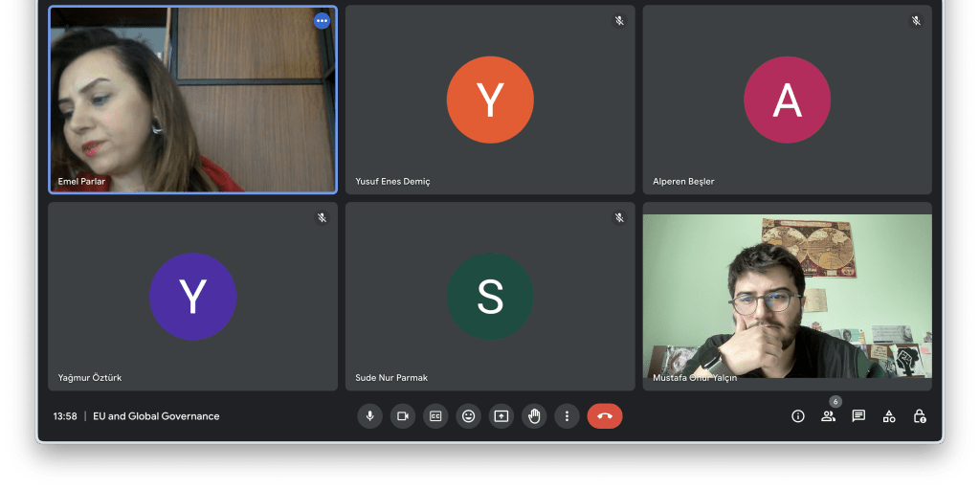This screenshot has height=490, width=980.
Task: Open the Activities shapes icon
Action: 889,416
